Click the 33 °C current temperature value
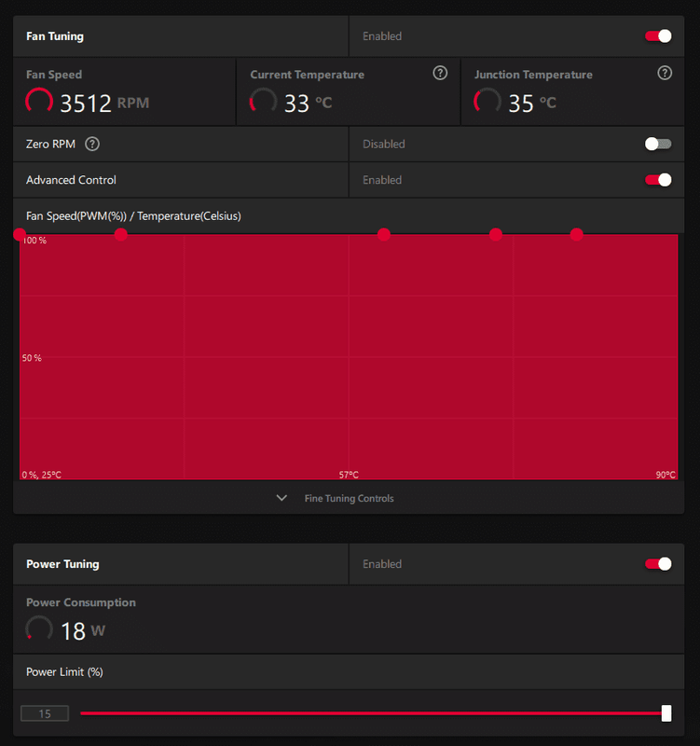 (309, 104)
